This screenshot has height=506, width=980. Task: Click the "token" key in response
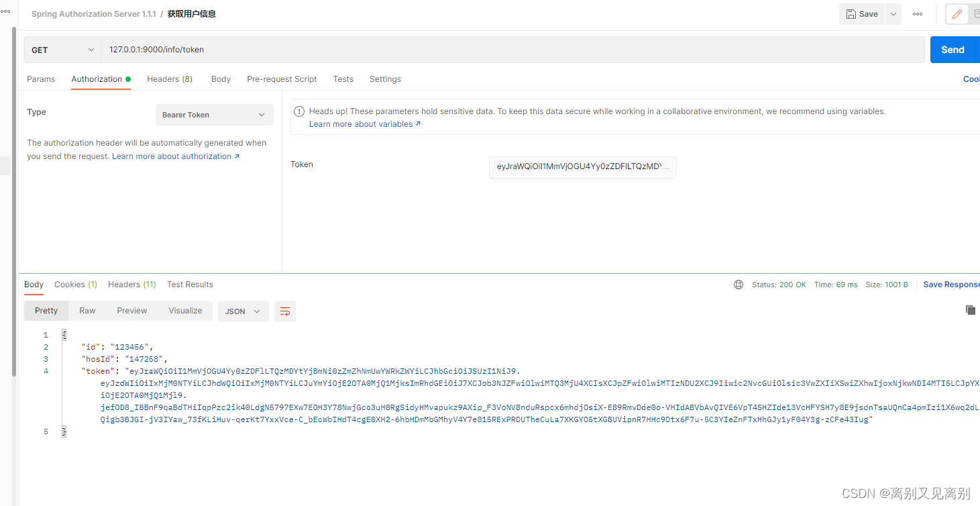[98, 371]
